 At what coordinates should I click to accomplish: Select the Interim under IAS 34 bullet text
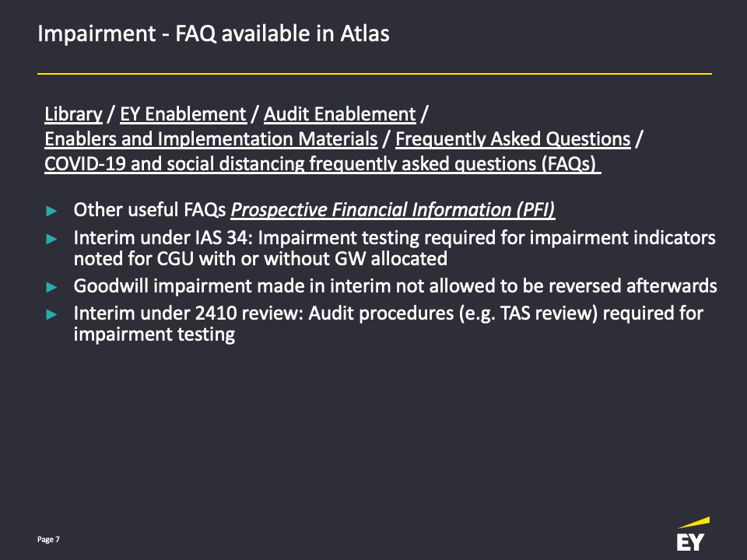coord(395,248)
